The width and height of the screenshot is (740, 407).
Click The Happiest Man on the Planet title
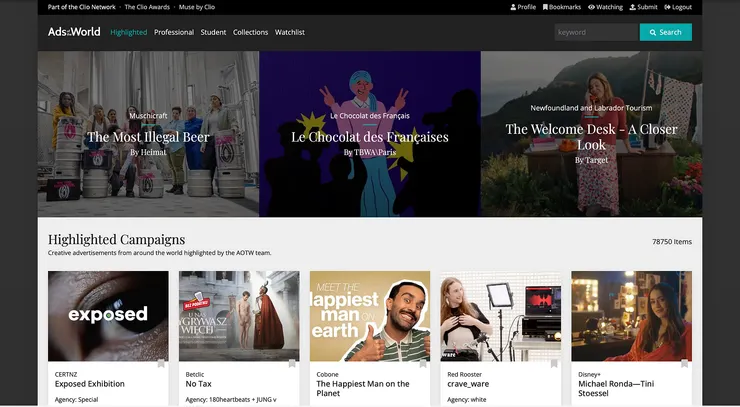point(363,389)
